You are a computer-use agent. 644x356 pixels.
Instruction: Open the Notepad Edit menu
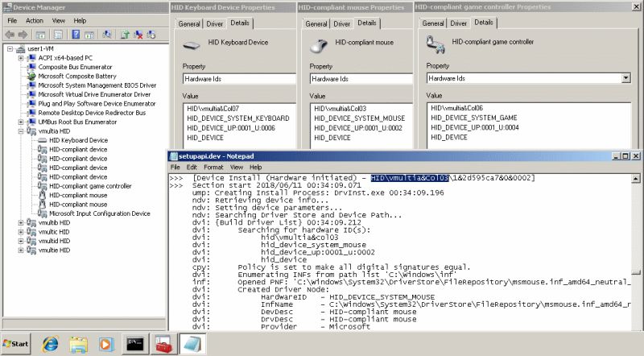tap(192, 168)
